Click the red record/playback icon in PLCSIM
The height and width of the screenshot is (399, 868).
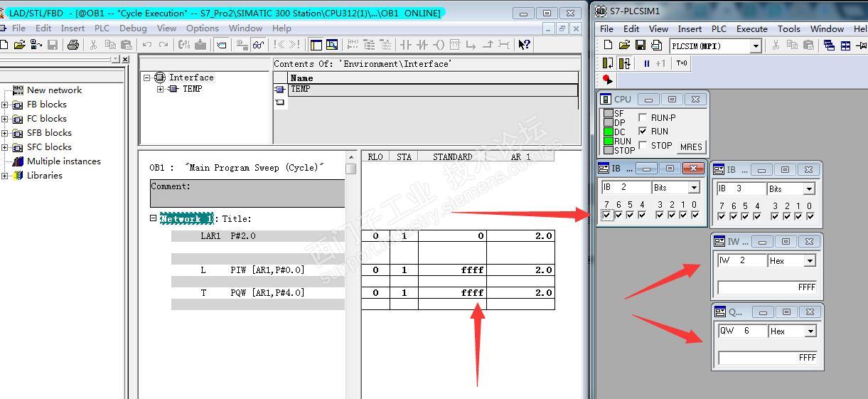pos(607,79)
